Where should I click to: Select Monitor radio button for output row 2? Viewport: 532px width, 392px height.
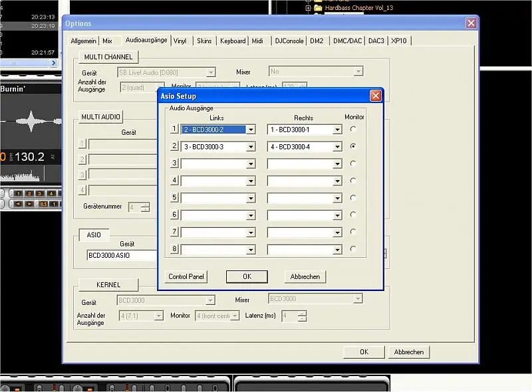tap(352, 146)
